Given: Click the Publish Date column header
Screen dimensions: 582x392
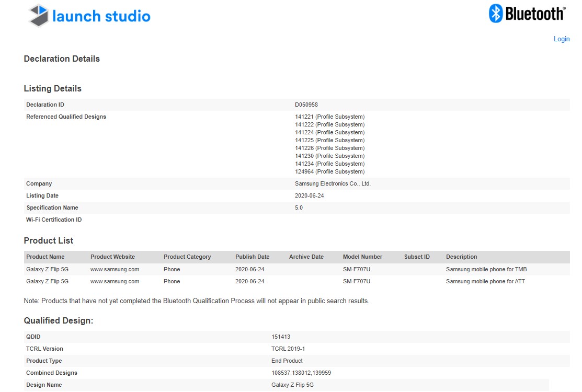Looking at the screenshot, I should tap(252, 257).
